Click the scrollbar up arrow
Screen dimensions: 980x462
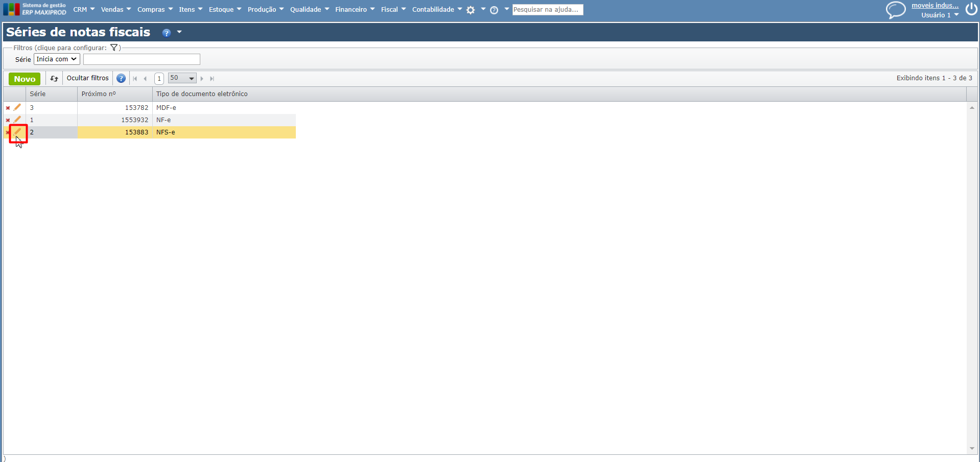coord(972,107)
